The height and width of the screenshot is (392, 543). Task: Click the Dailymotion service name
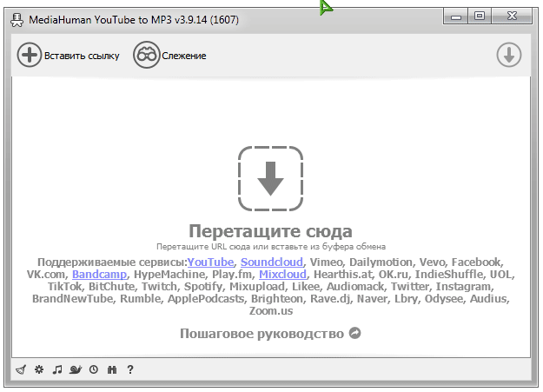pos(381,262)
